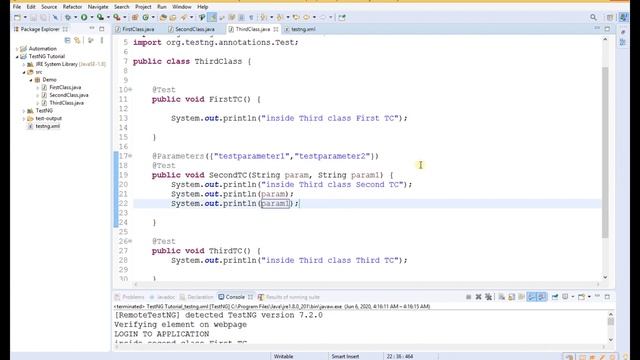
Task: Open the Run icon dropdown arrow
Action: [x=91, y=18]
